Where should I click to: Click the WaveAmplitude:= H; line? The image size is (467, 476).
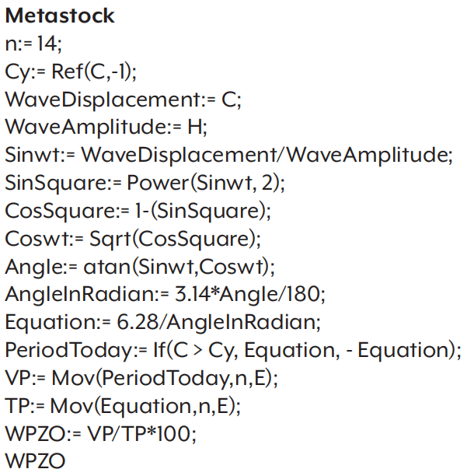(106, 128)
